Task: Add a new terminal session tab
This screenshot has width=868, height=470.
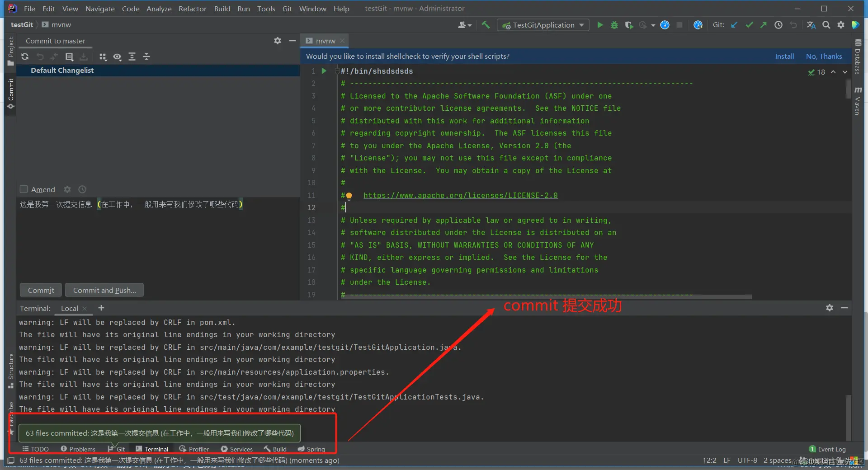Action: tap(101, 308)
